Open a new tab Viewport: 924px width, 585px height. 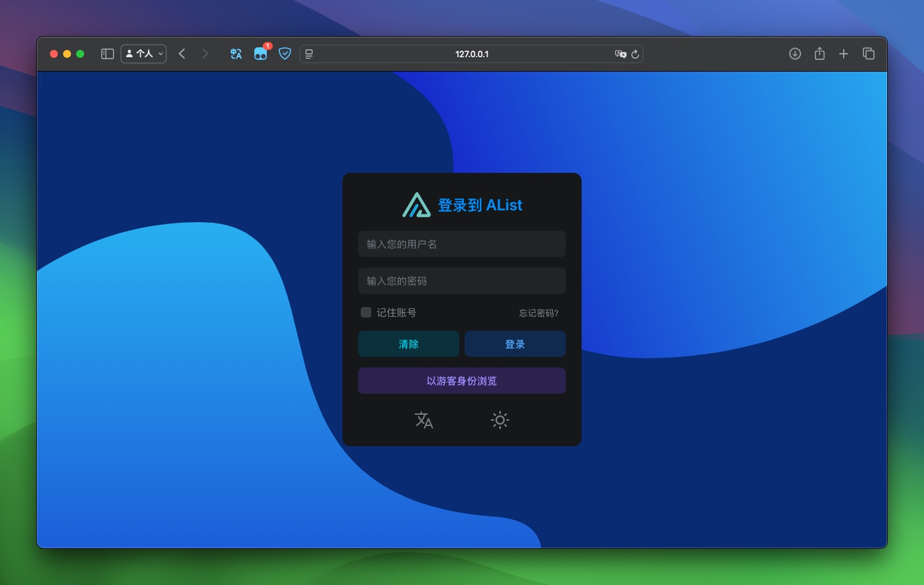point(844,54)
